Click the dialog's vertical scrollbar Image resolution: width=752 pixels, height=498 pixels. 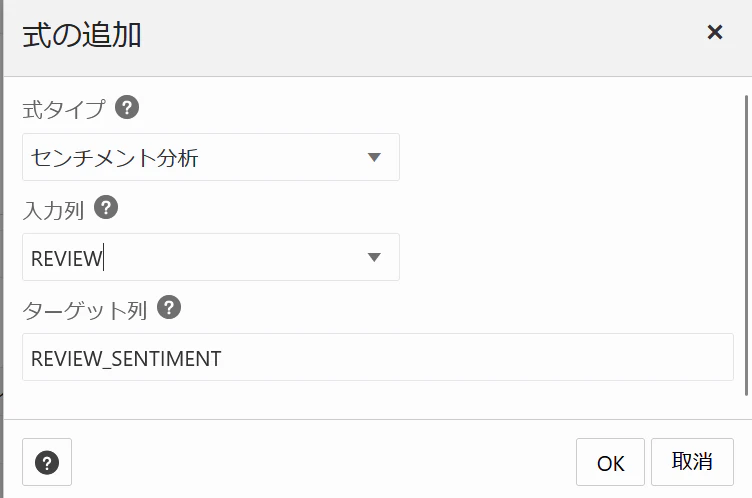pos(746,240)
